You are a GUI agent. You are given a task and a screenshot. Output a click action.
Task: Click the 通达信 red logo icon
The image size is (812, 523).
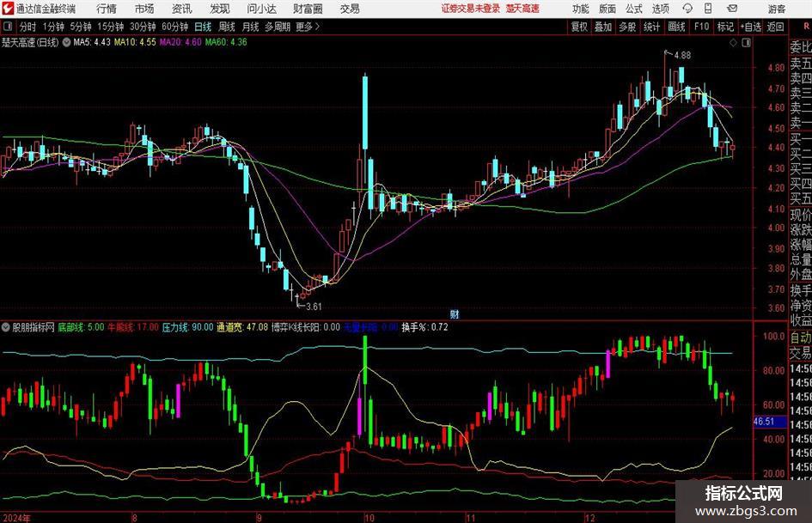pyautogui.click(x=7, y=9)
